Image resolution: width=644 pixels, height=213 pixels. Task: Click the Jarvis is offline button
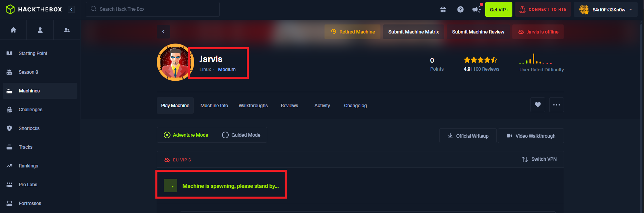(x=538, y=32)
